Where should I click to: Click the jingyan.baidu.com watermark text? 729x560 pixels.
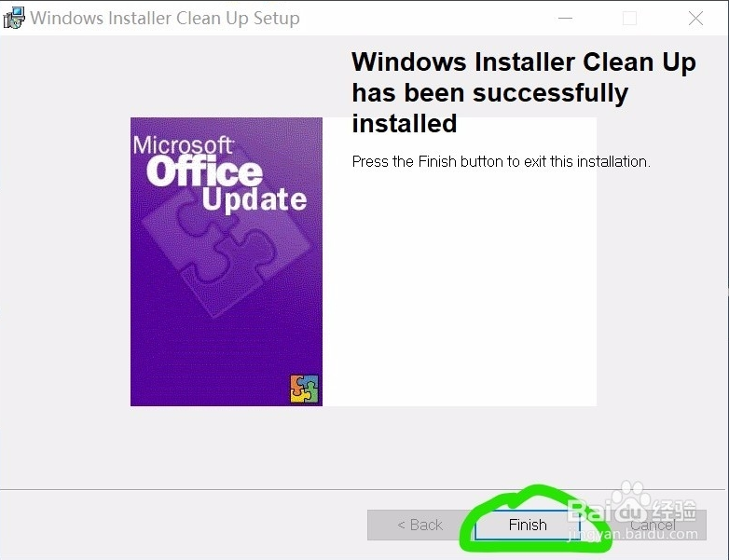click(x=633, y=535)
